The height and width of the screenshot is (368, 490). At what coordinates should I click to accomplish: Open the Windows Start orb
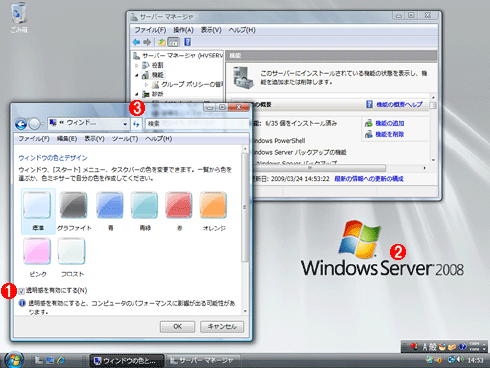(13, 360)
